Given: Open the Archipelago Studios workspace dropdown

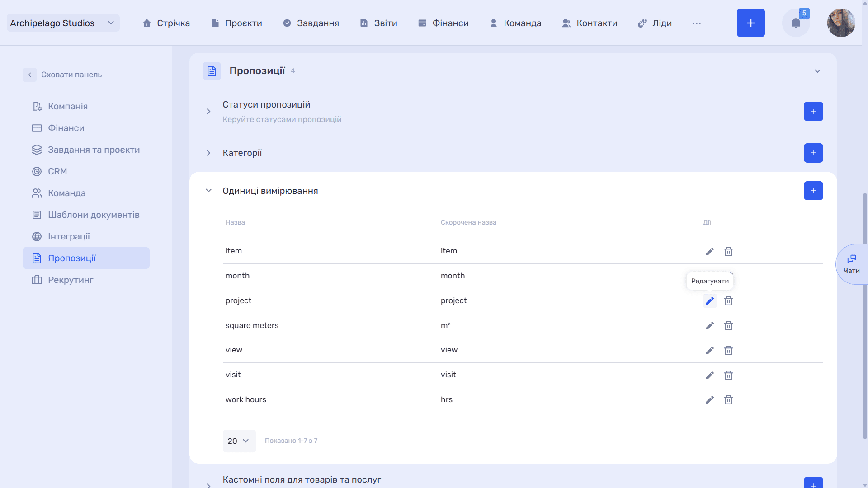Looking at the screenshot, I should coord(63,23).
